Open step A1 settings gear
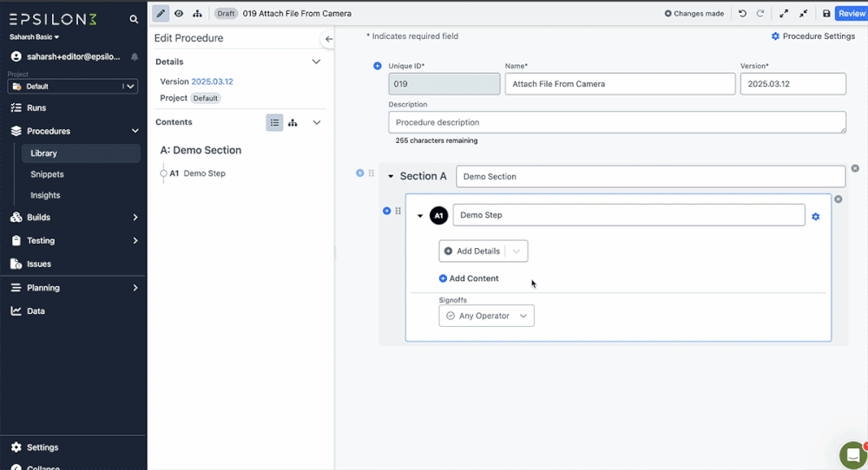This screenshot has height=470, width=868. coord(815,217)
